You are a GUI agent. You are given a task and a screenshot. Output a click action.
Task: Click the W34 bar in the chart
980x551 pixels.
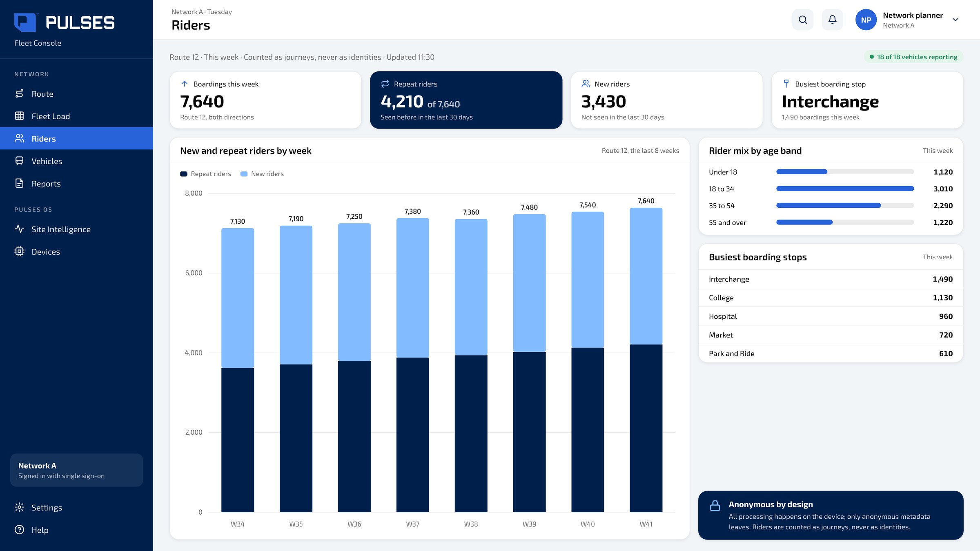pyautogui.click(x=238, y=370)
